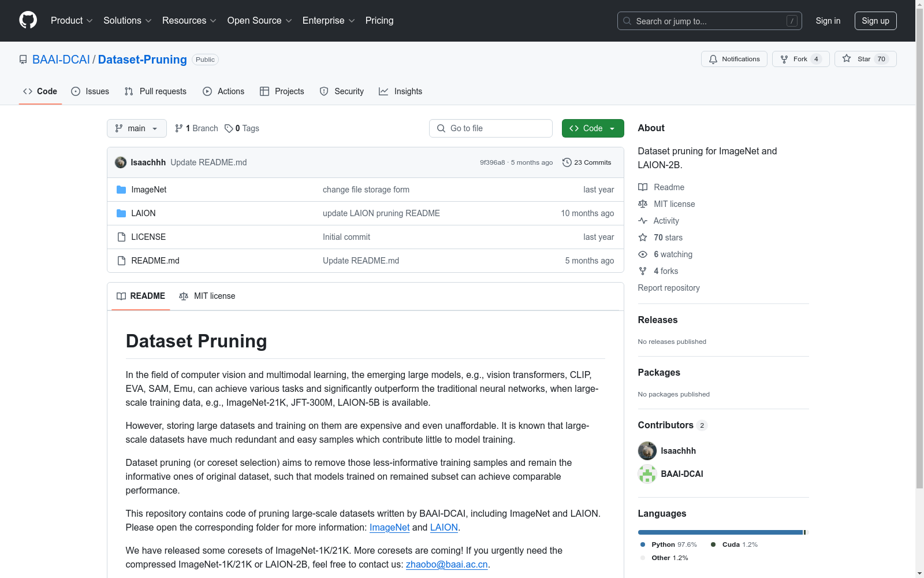924x578 pixels.
Task: Expand the Open Source menu
Action: click(x=260, y=21)
